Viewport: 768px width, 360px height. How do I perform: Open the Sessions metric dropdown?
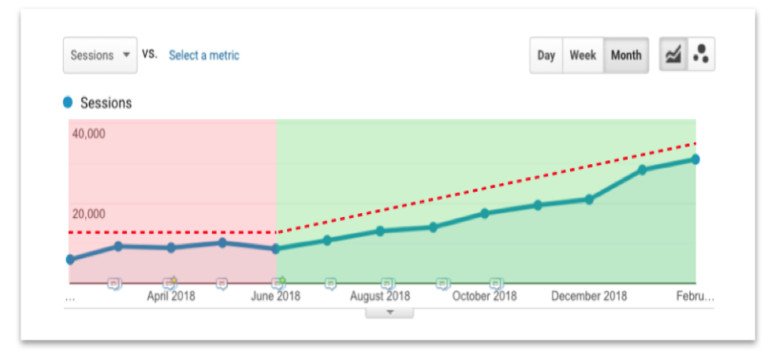pyautogui.click(x=100, y=55)
